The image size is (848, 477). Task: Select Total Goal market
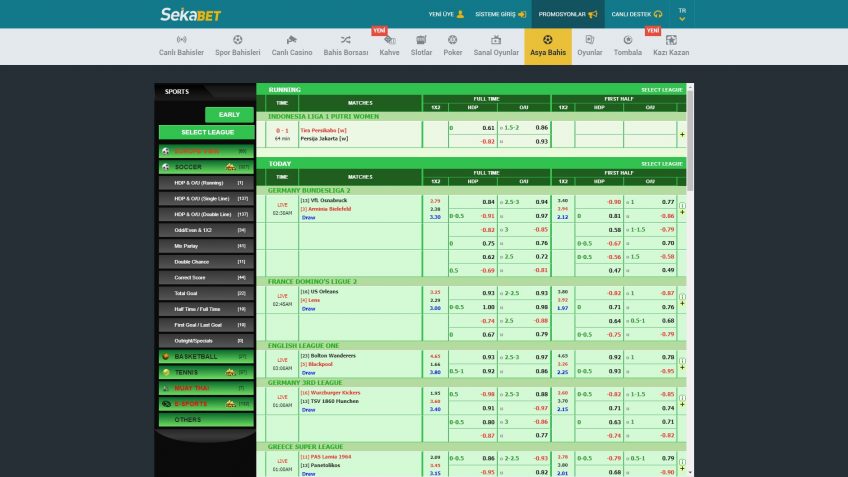[x=207, y=293]
